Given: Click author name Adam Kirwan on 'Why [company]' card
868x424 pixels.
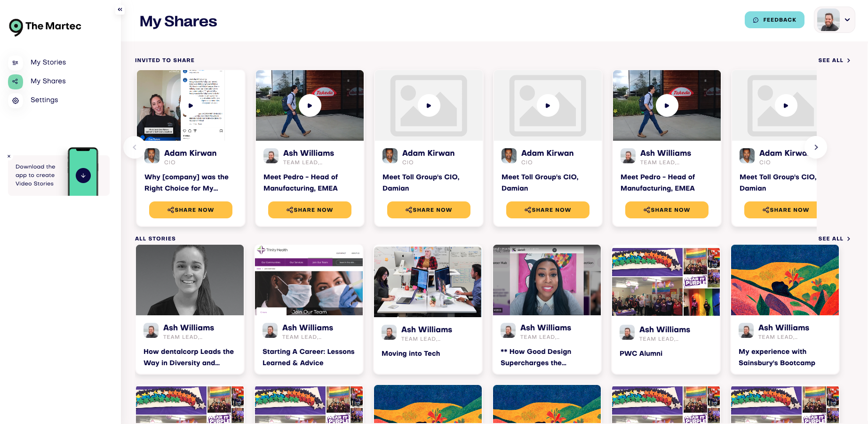Looking at the screenshot, I should (191, 153).
